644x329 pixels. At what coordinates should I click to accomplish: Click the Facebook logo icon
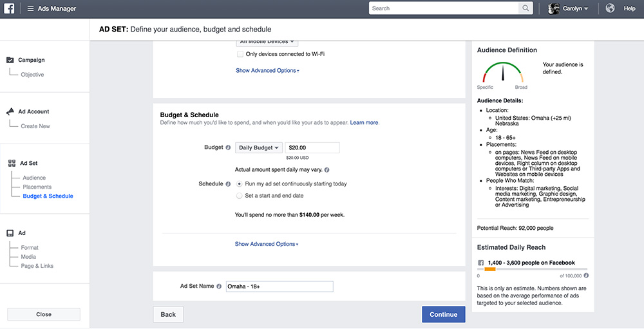tap(9, 8)
